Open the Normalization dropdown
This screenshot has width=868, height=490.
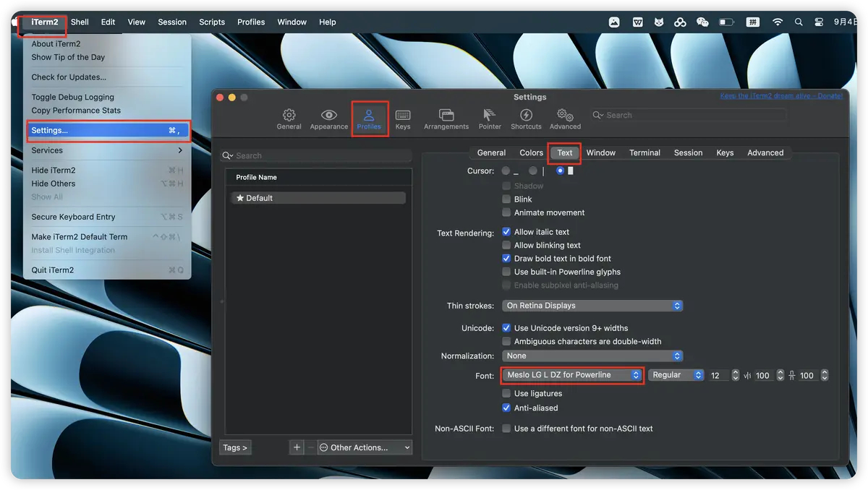point(592,356)
